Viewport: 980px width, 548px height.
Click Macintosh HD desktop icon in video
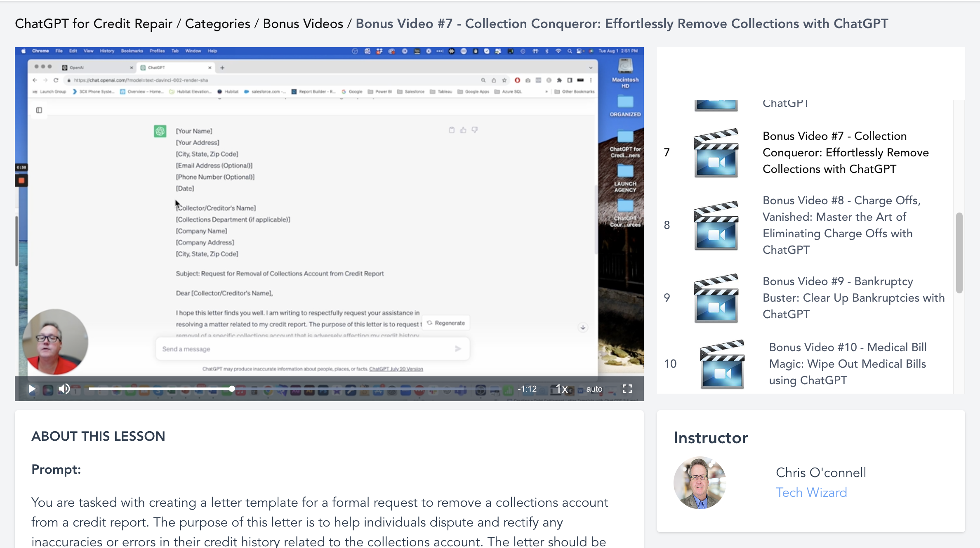(625, 73)
